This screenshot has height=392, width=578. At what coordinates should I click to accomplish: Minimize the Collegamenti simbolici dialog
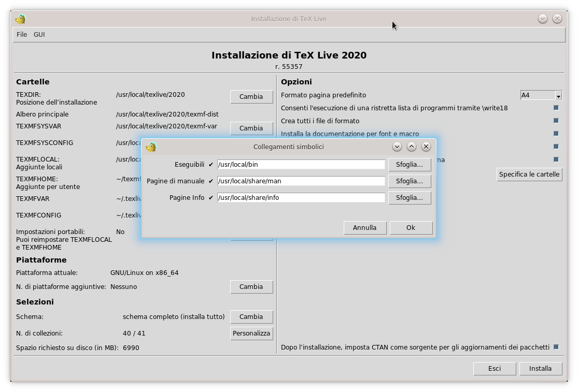[397, 147]
